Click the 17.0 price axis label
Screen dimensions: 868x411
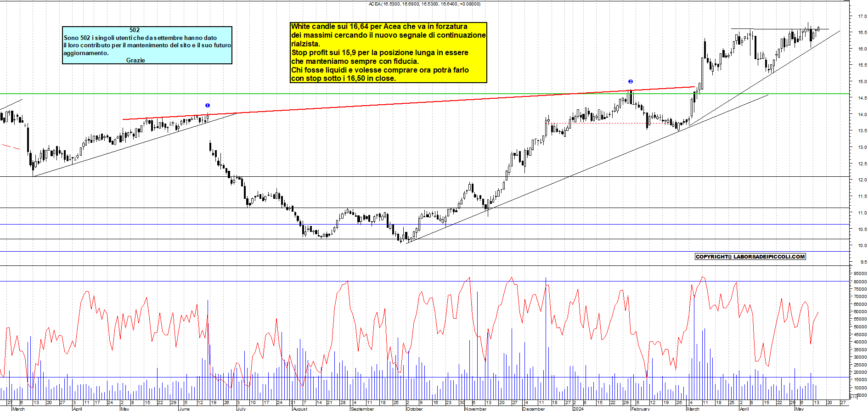pos(862,16)
